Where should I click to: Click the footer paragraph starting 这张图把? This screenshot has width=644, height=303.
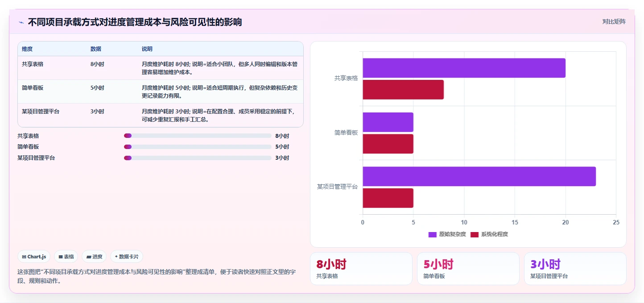(x=157, y=276)
